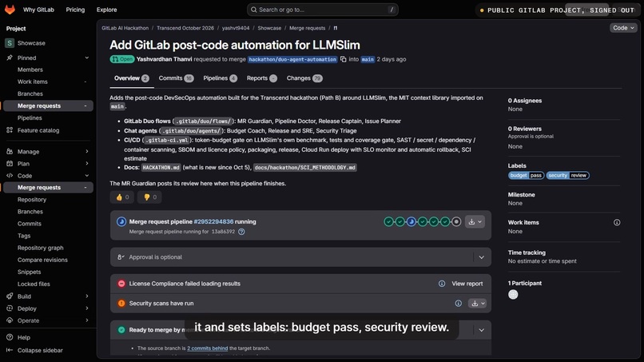Click License Compliance info icon
This screenshot has height=362, width=644.
click(442, 284)
